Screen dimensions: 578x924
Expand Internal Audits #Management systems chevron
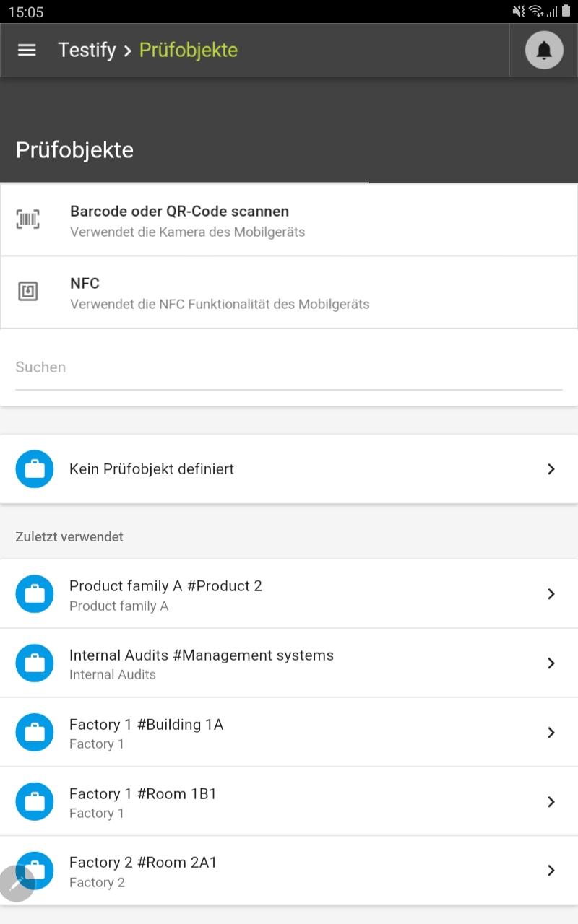click(x=551, y=663)
